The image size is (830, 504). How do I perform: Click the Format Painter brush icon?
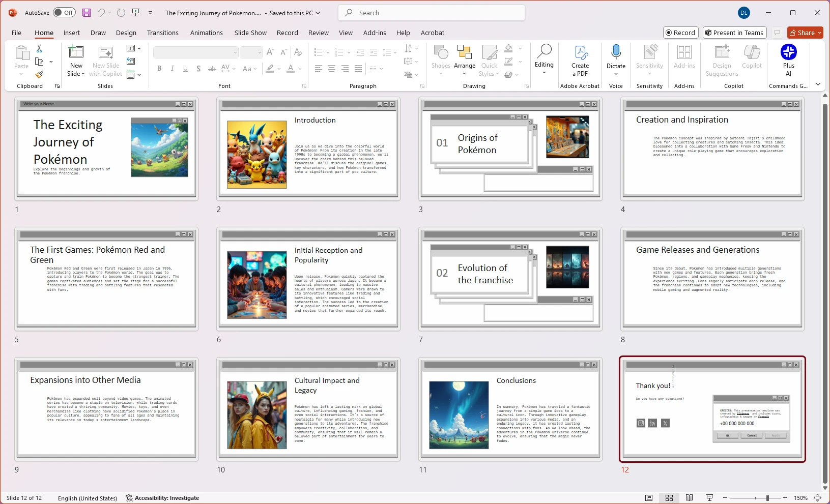(39, 74)
